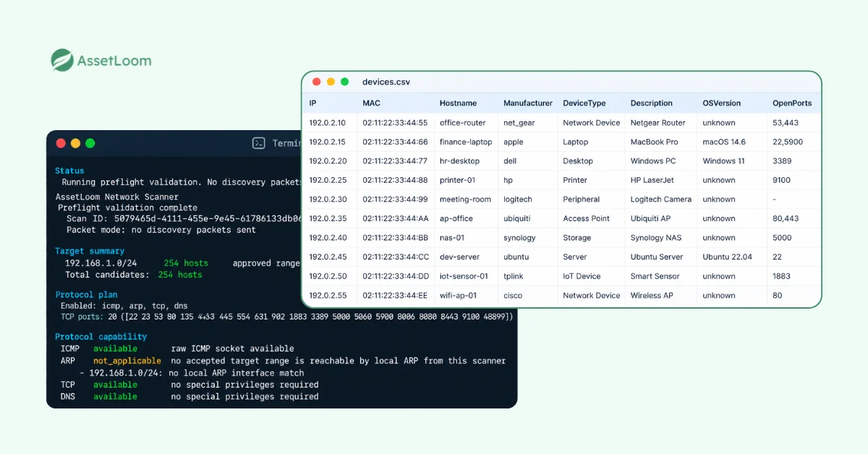
Task: Click OS version cell Ubuntu 22.04
Action: point(727,257)
